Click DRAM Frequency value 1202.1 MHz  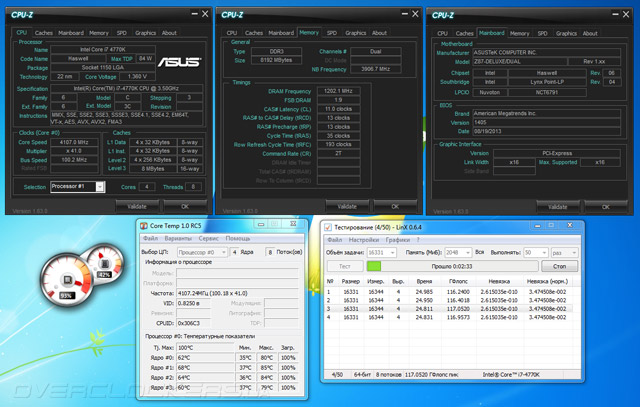click(x=338, y=91)
